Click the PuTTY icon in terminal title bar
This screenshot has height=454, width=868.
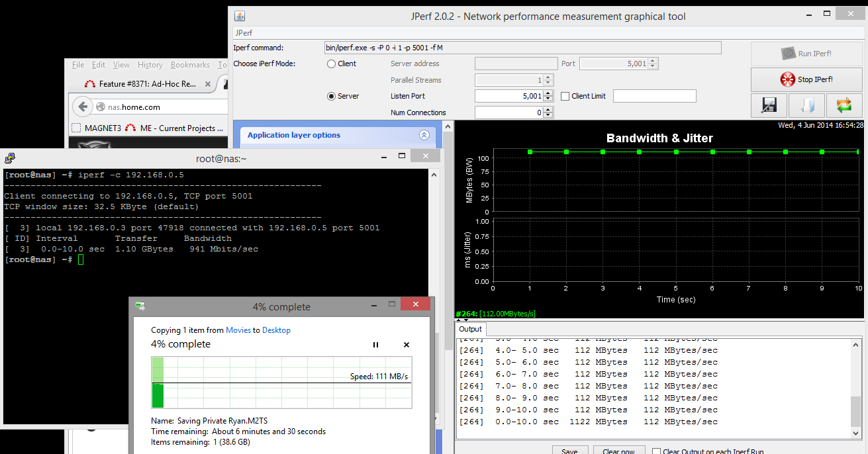tap(10, 158)
